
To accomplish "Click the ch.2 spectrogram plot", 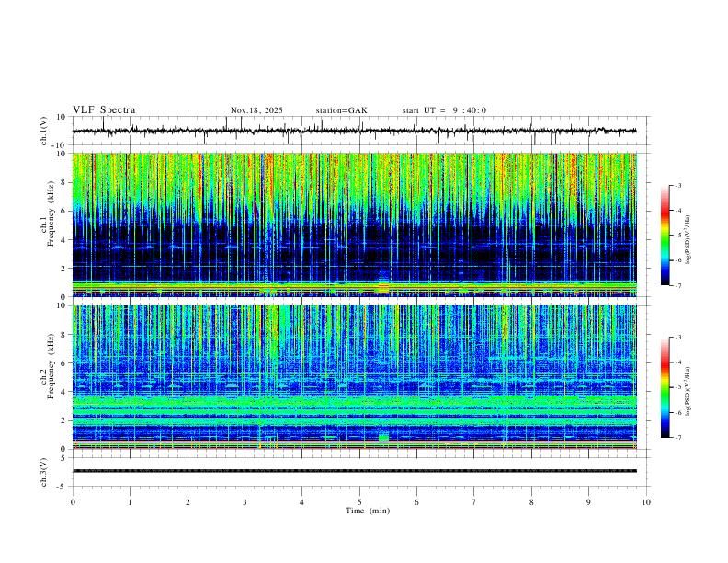I will click(354, 377).
